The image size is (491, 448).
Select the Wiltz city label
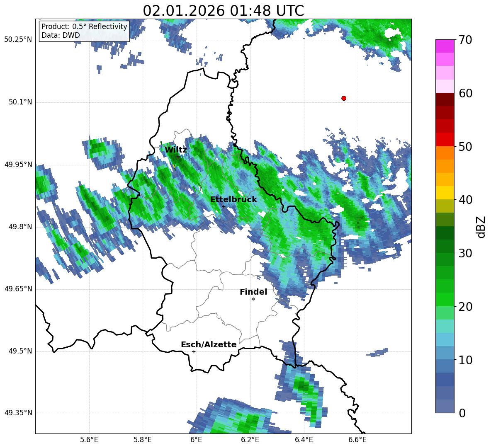click(x=176, y=150)
